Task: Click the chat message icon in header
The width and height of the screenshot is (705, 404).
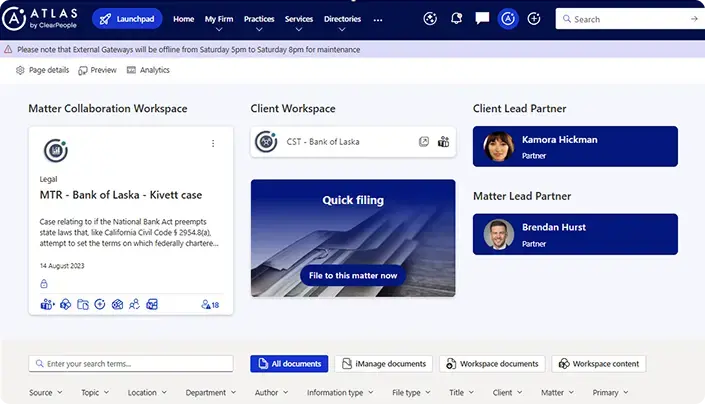Action: click(482, 19)
